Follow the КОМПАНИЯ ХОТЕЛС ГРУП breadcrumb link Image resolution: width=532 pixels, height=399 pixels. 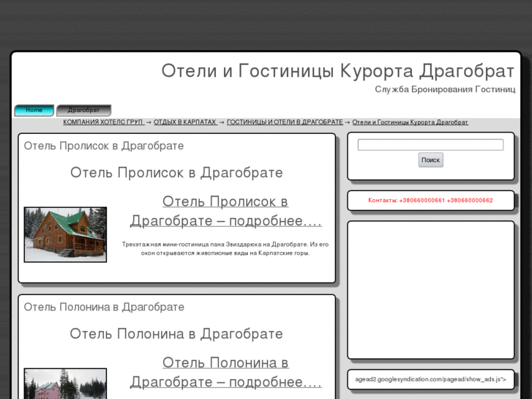(104, 122)
